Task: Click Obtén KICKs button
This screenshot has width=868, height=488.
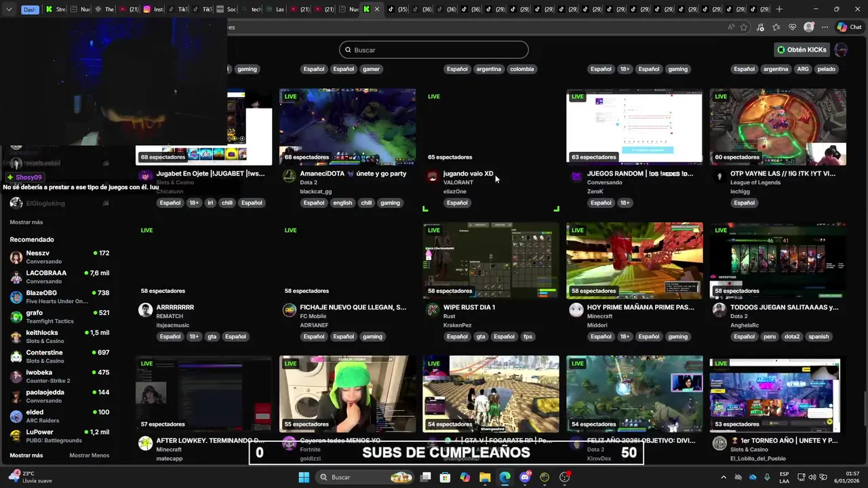Action: tap(802, 49)
